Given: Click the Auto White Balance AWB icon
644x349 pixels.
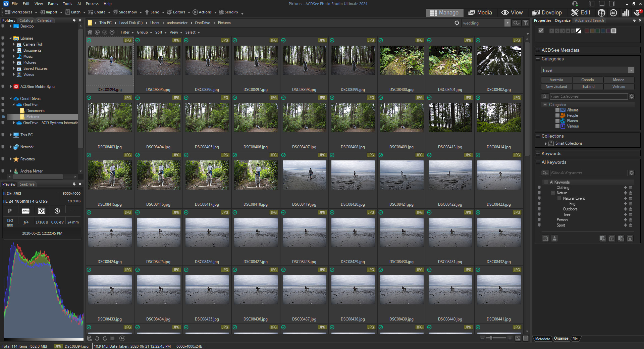Looking at the screenshot, I should tap(25, 211).
